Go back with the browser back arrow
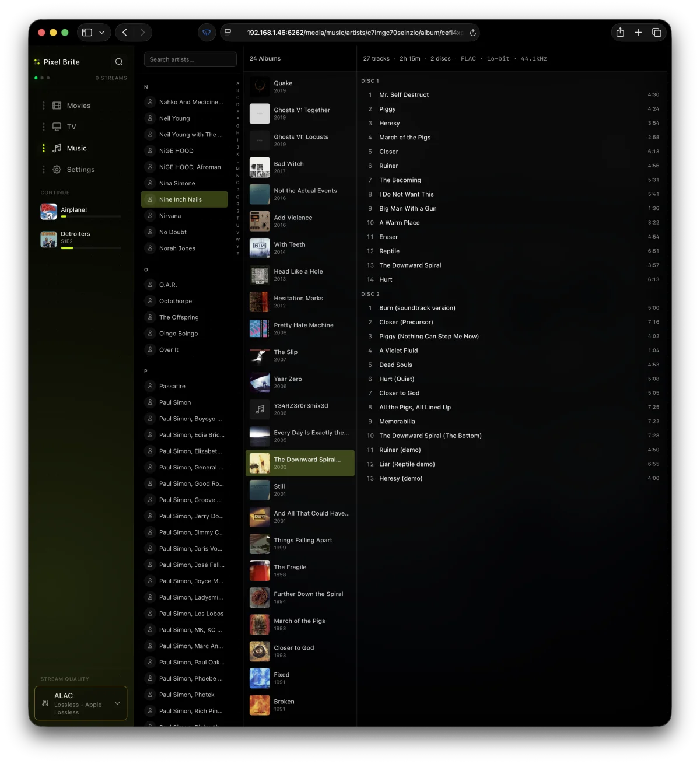700x764 pixels. (x=124, y=33)
